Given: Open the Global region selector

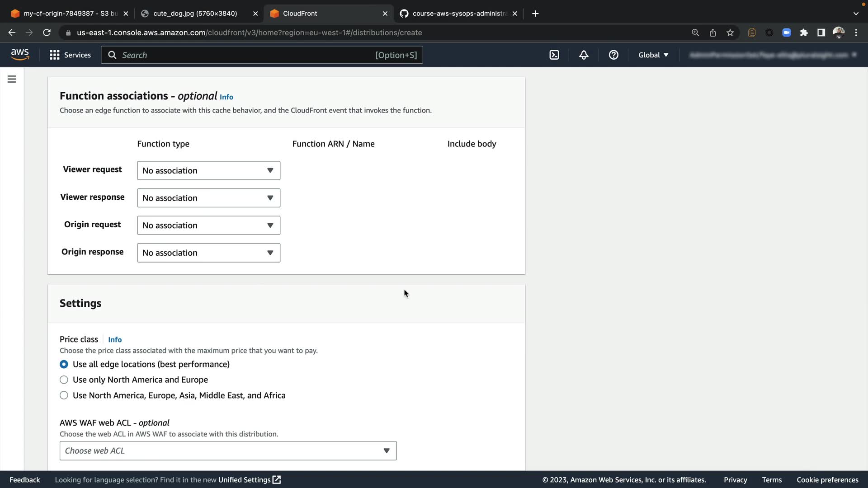Looking at the screenshot, I should pyautogui.click(x=653, y=55).
